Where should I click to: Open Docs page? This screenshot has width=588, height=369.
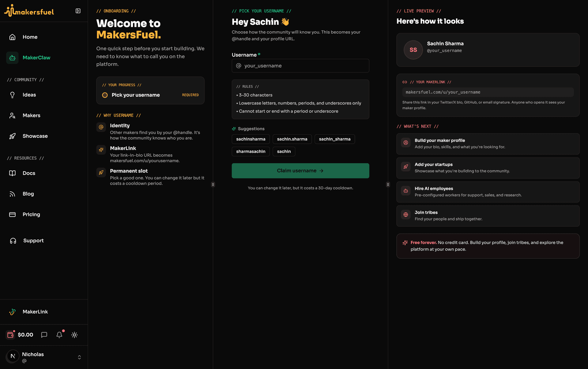pos(29,173)
